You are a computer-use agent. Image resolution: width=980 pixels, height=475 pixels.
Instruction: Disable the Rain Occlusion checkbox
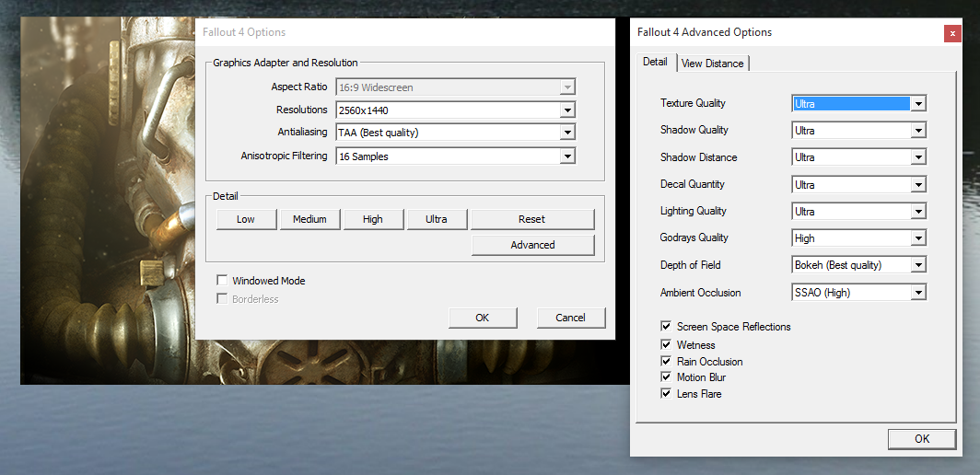tap(666, 361)
